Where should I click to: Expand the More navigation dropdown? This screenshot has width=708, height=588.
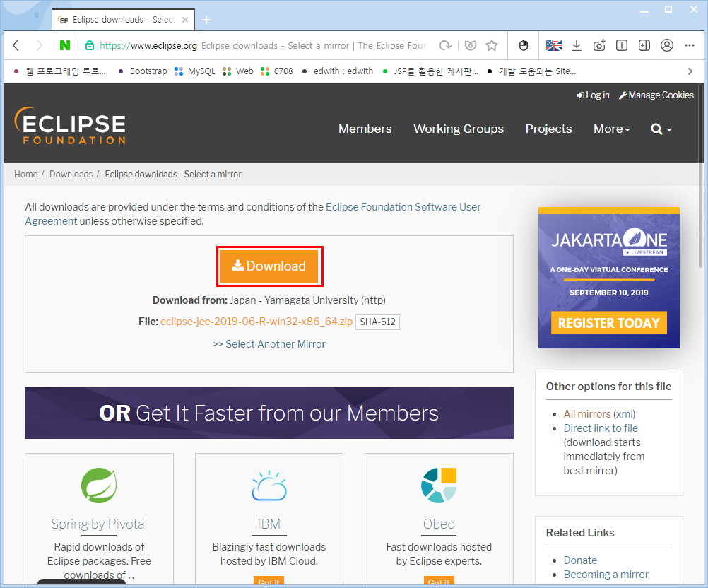pyautogui.click(x=611, y=129)
